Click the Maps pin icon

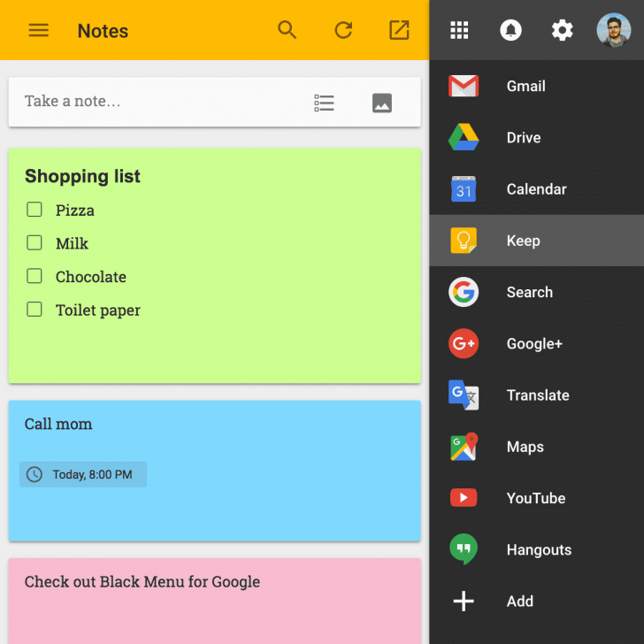(464, 447)
